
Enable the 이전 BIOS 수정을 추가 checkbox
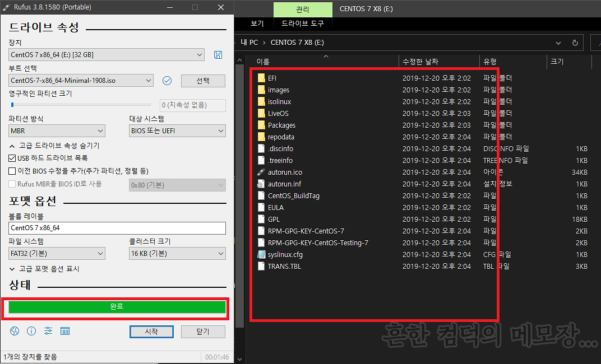(x=12, y=171)
